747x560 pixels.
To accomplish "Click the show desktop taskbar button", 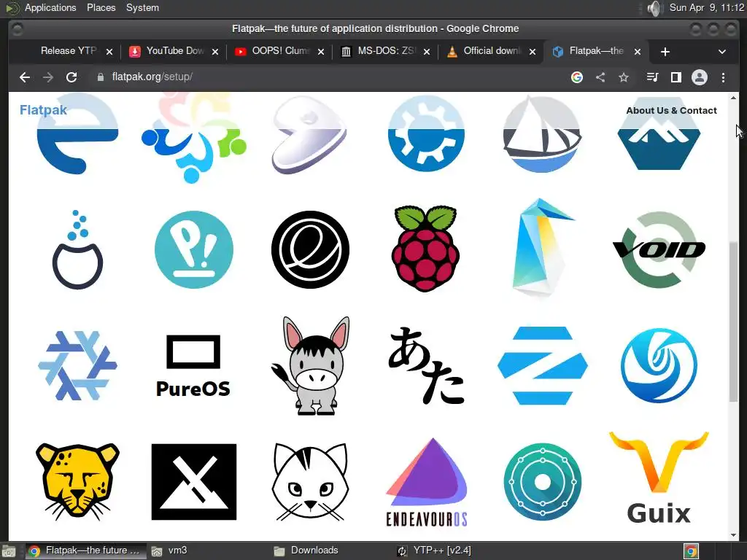I will coord(9,551).
